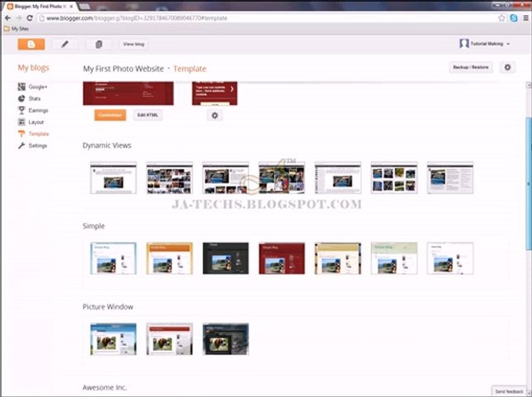The width and height of the screenshot is (532, 397).
Task: Click the Settings wrench icon
Action: pos(21,146)
